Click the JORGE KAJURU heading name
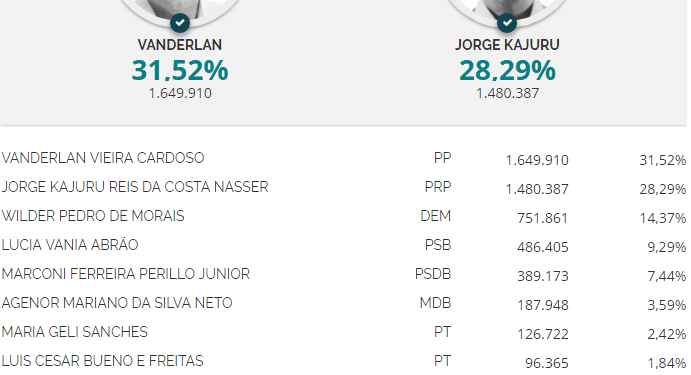Viewport: 691px width, 375px height. (507, 45)
